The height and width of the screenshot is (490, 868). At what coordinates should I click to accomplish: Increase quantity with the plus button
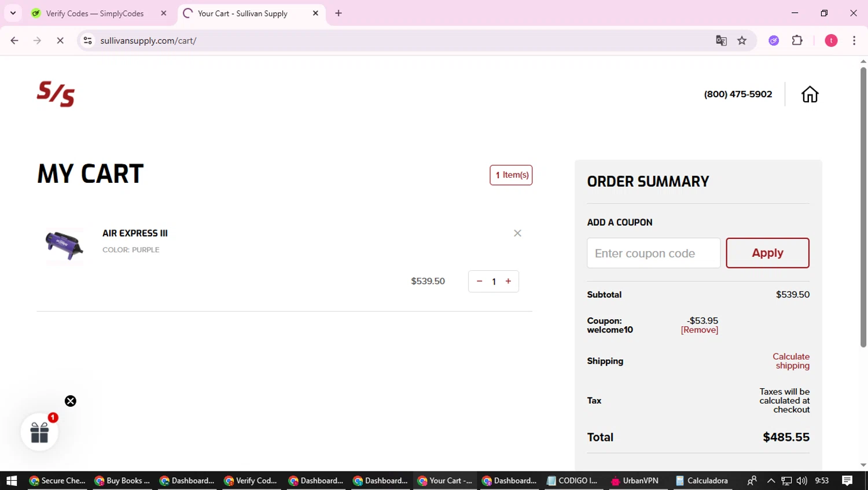point(508,281)
